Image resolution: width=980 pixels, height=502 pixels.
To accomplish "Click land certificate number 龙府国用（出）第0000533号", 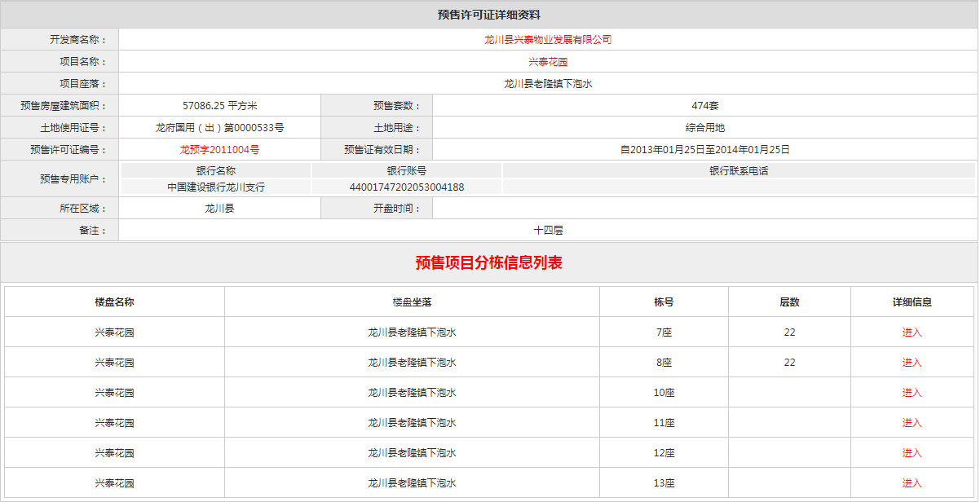I will (219, 127).
